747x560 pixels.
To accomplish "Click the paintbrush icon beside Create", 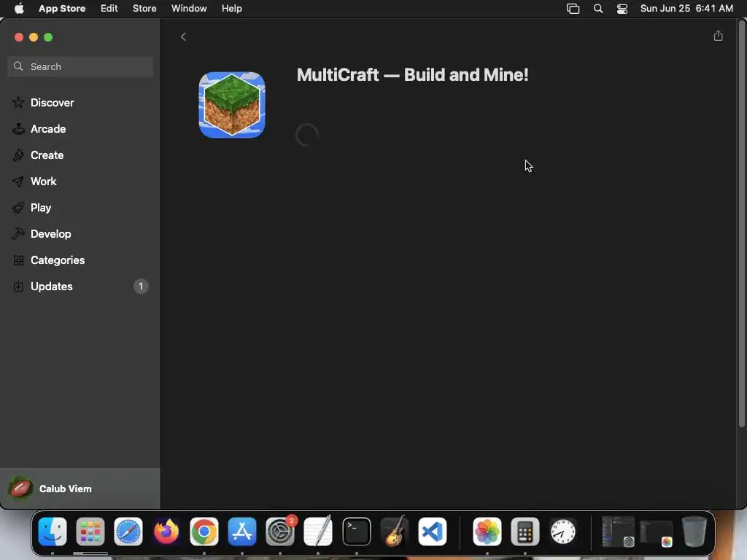I will [x=18, y=155].
